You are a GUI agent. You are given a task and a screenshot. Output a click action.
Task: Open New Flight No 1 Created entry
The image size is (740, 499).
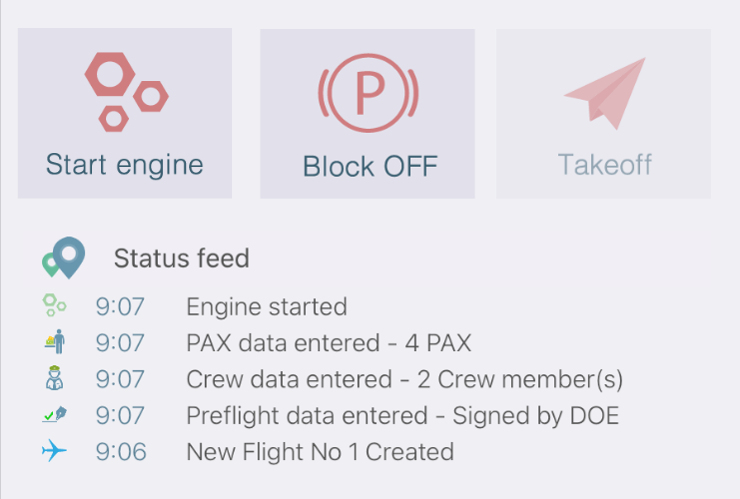(x=320, y=452)
